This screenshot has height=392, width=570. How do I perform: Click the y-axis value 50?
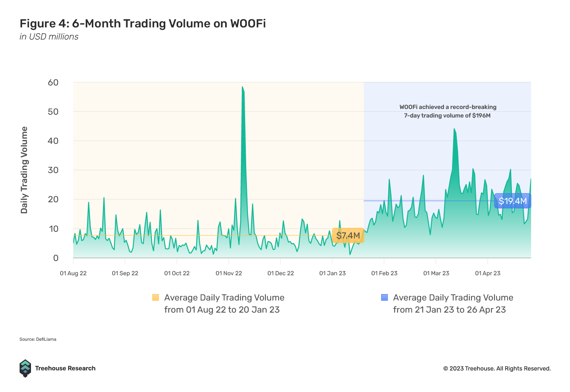(53, 112)
